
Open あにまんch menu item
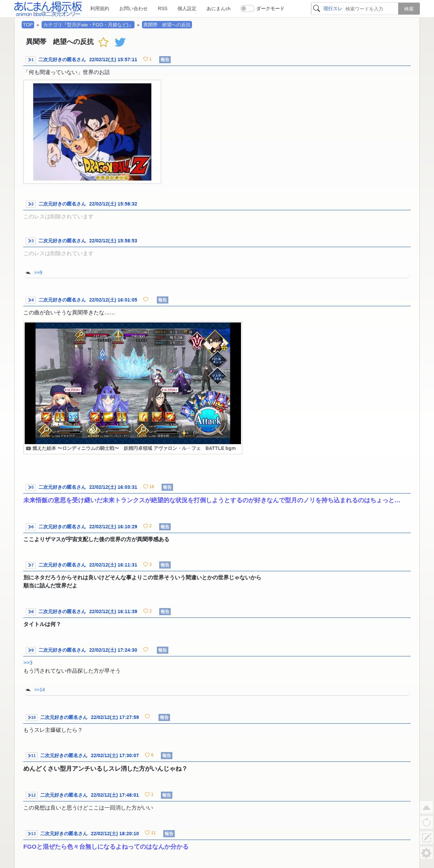tap(218, 8)
